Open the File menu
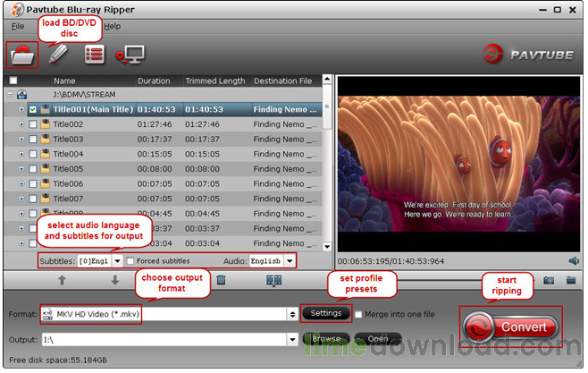The height and width of the screenshot is (373, 588). pyautogui.click(x=18, y=26)
